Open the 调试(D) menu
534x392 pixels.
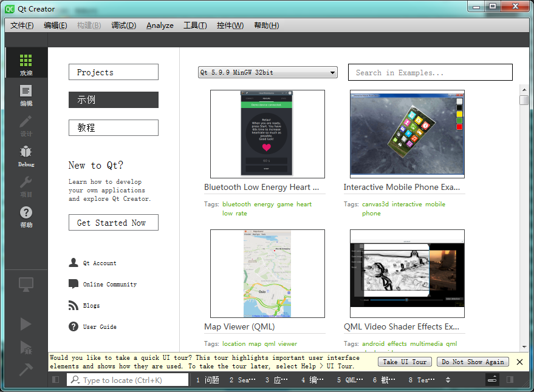123,25
